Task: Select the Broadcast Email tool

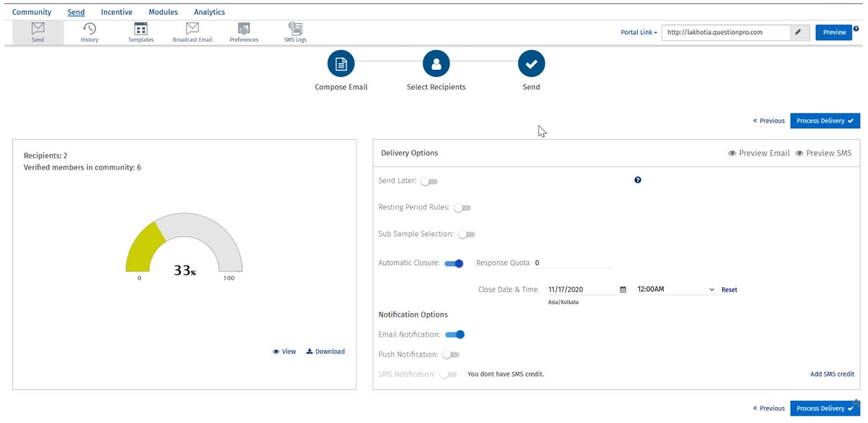Action: tap(192, 32)
